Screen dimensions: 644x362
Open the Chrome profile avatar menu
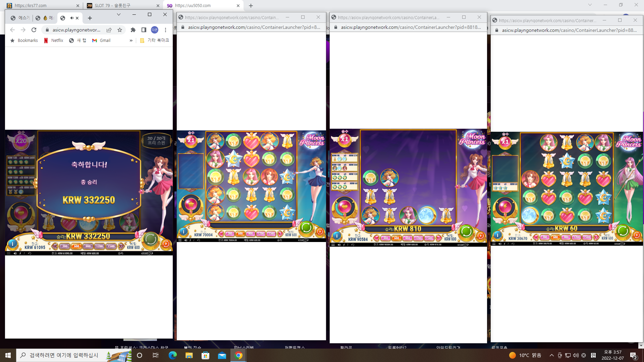pos(155,30)
